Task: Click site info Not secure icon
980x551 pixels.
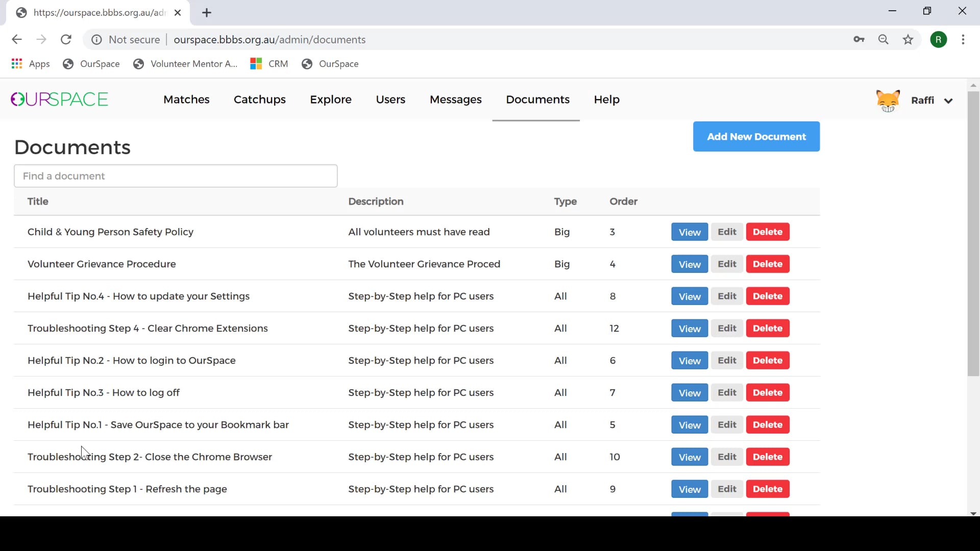Action: pos(96,40)
